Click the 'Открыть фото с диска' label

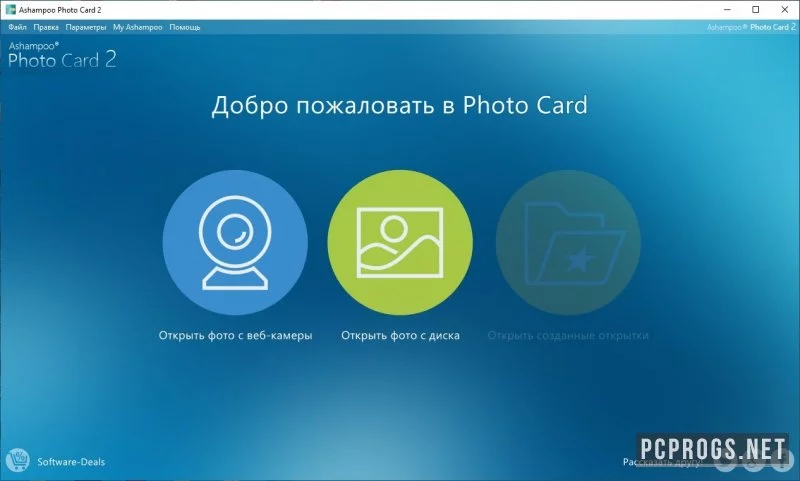tap(401, 336)
